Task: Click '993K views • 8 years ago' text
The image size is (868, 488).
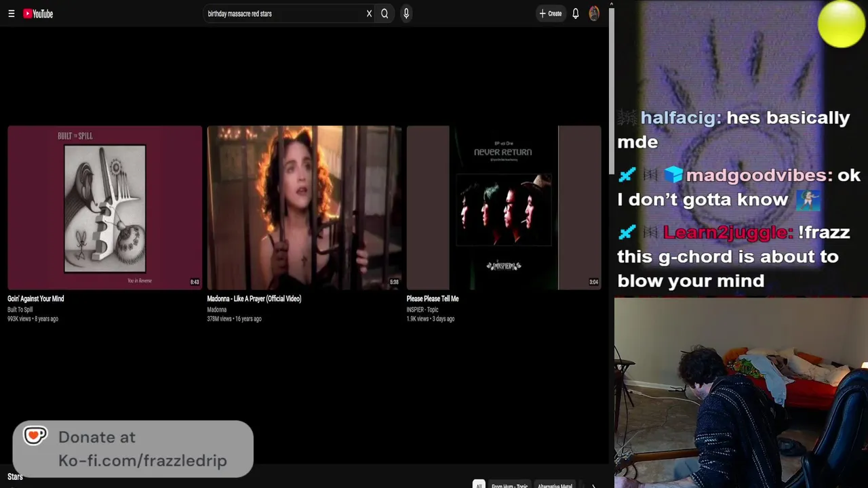Action: (x=33, y=319)
